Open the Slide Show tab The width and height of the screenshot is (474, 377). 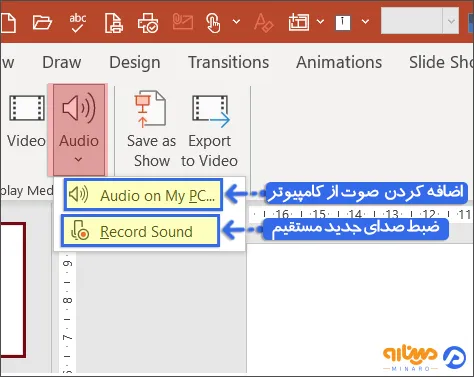tap(441, 62)
